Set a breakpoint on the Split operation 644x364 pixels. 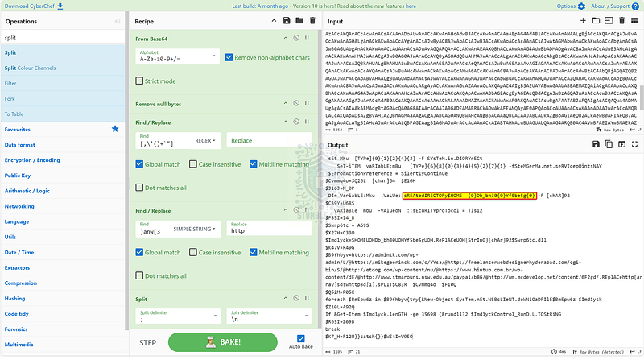click(307, 298)
